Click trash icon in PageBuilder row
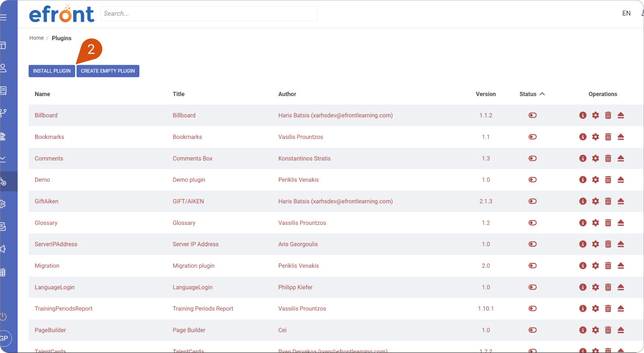Image resolution: width=644 pixels, height=353 pixels. click(x=608, y=330)
